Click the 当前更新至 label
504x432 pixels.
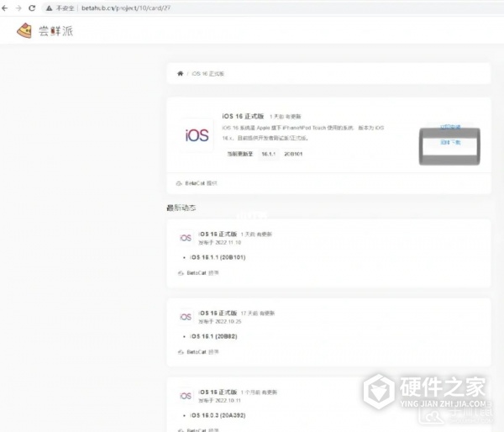point(240,154)
